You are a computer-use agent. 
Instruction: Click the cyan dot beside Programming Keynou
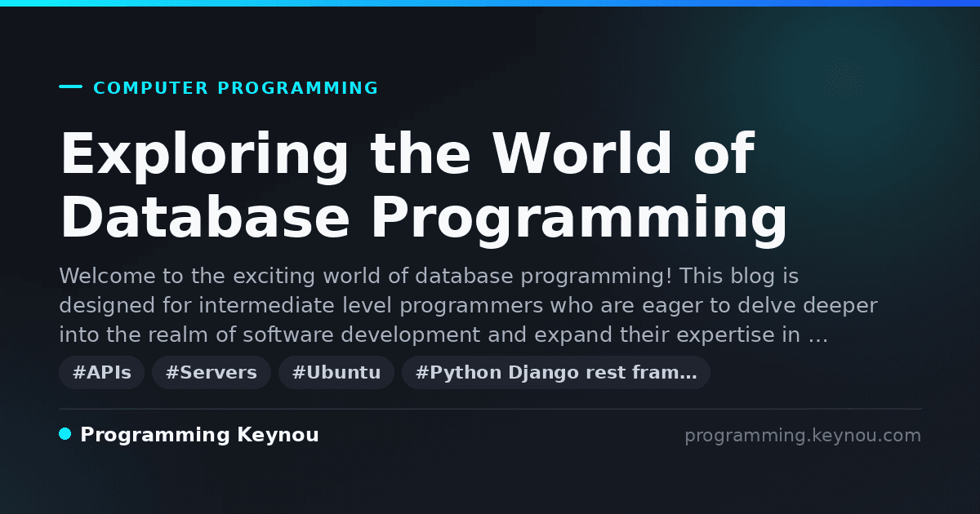point(65,434)
